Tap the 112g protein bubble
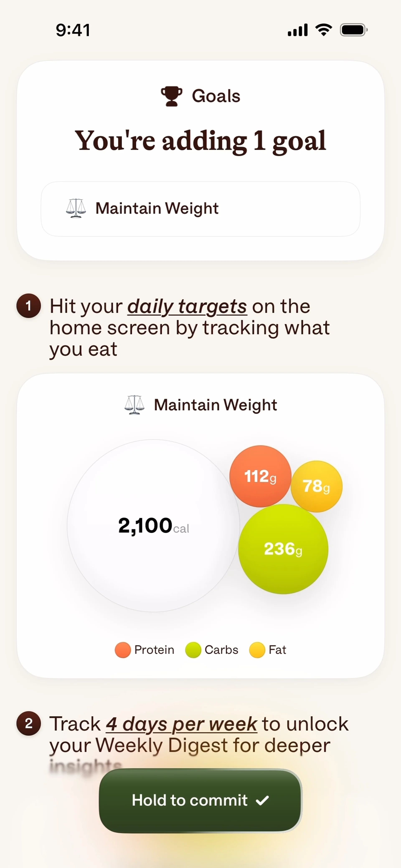401x868 pixels. click(260, 476)
